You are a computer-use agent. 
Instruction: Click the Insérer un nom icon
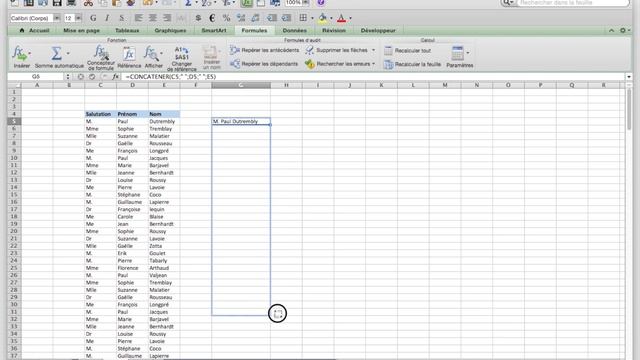[211, 53]
